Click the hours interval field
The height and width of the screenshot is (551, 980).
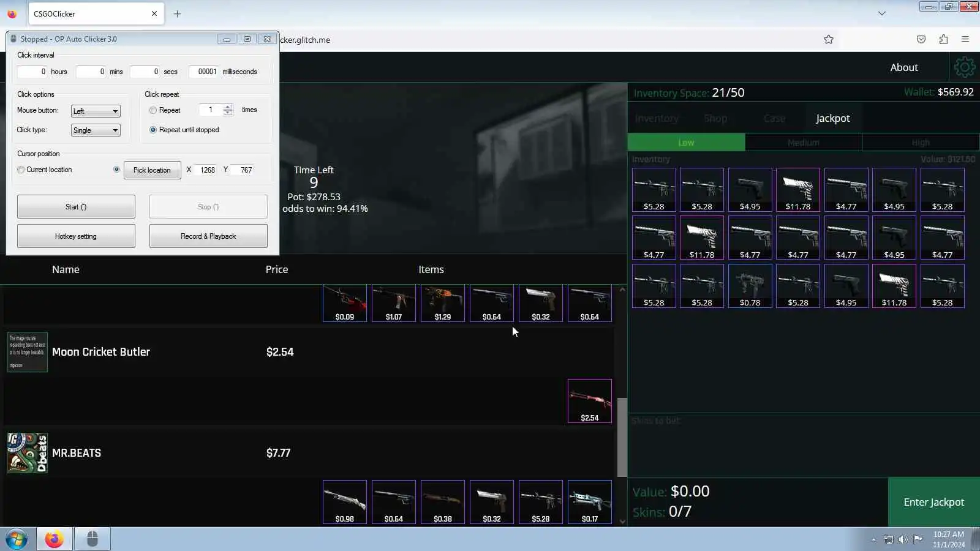pos(32,72)
